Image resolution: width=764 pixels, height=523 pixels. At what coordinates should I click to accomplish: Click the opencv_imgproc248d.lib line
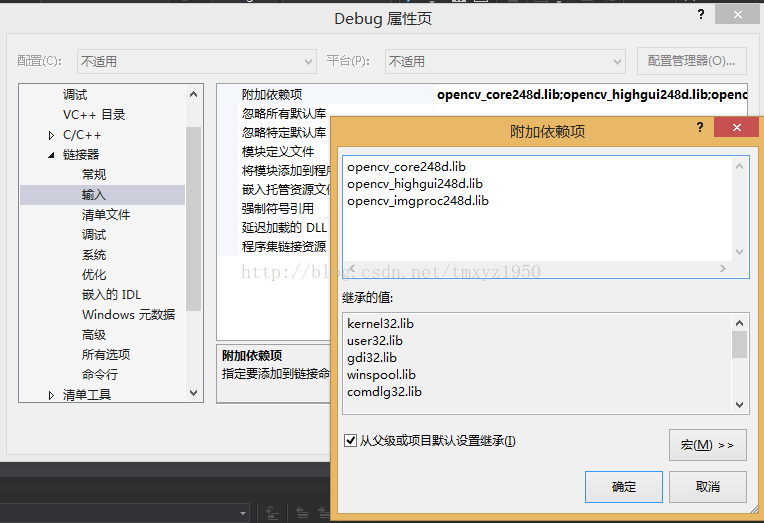[x=418, y=201]
